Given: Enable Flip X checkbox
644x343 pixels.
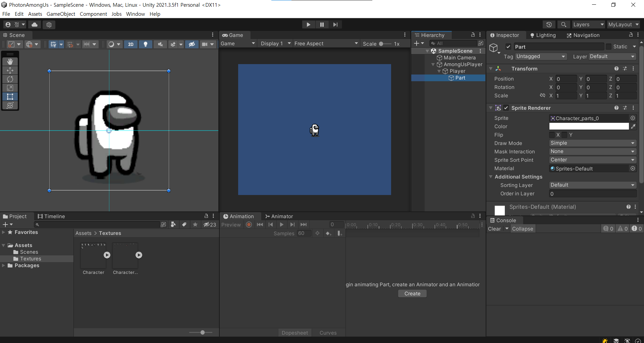Looking at the screenshot, I should pyautogui.click(x=552, y=135).
